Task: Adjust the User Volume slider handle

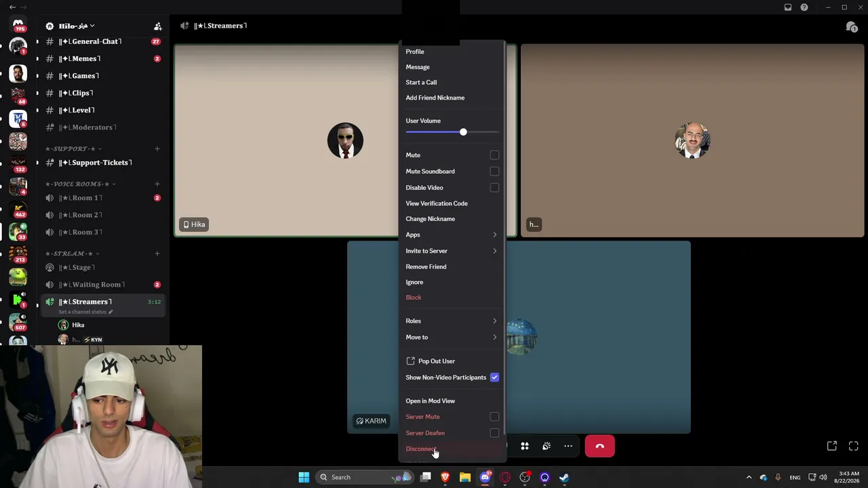Action: click(x=463, y=132)
